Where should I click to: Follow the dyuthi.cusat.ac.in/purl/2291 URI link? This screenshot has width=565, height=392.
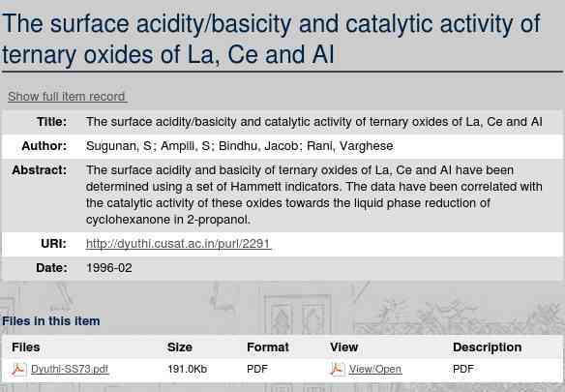178,244
